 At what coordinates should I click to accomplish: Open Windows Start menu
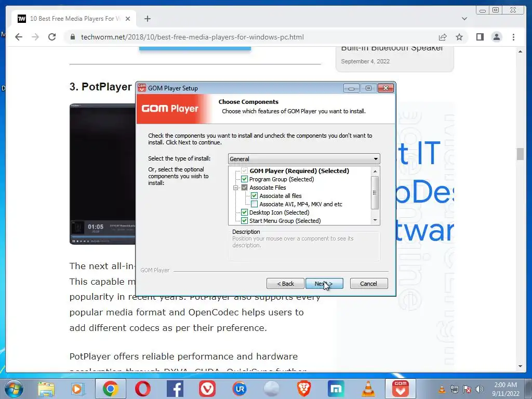14,389
